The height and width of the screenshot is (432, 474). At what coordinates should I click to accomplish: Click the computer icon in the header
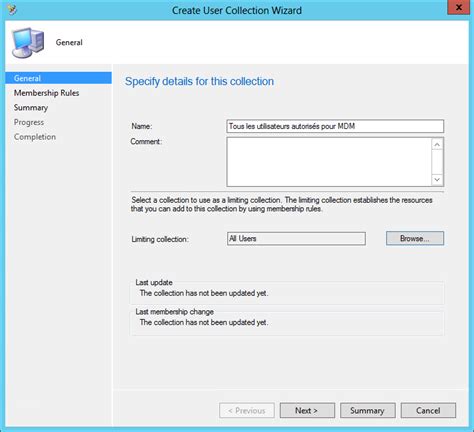tap(28, 43)
